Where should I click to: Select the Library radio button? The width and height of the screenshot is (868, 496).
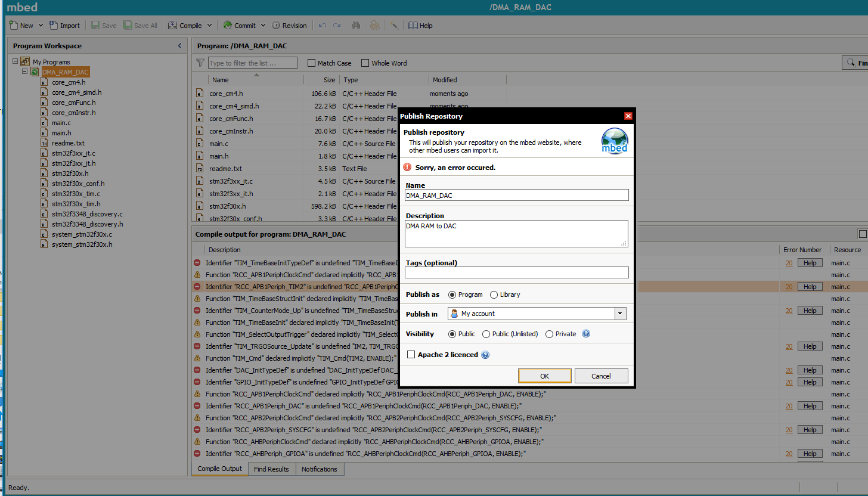pyautogui.click(x=494, y=294)
